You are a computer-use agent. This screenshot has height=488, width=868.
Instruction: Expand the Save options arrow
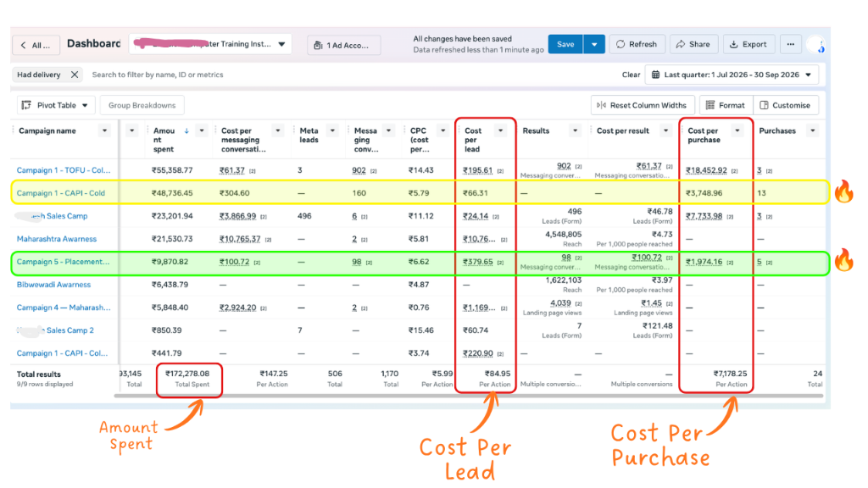click(594, 44)
